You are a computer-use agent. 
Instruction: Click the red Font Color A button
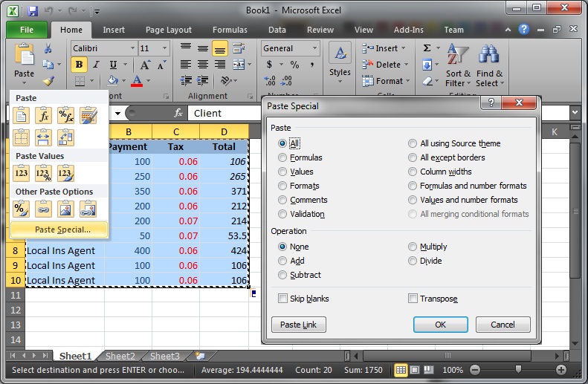137,80
